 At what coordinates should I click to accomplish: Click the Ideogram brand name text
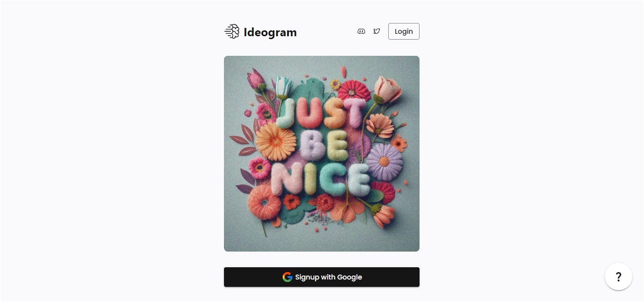tap(270, 32)
